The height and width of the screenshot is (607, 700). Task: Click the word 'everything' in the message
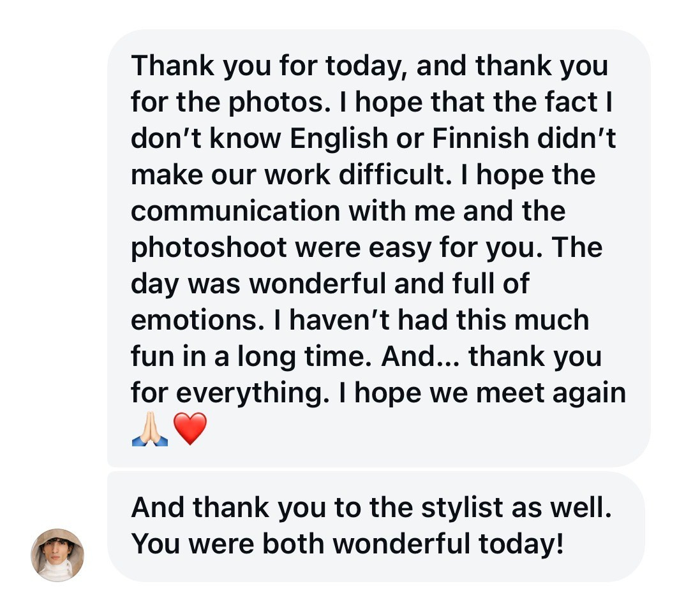pos(248,393)
